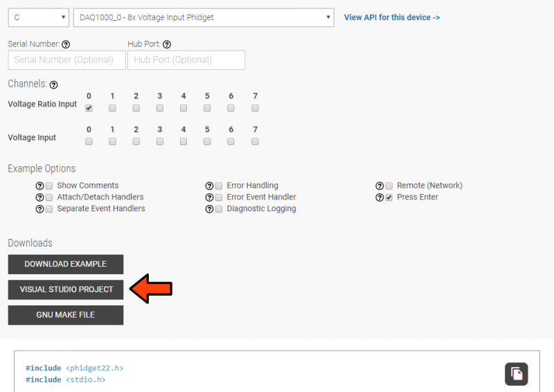Enable the Error Event Handler checkbox

click(219, 197)
